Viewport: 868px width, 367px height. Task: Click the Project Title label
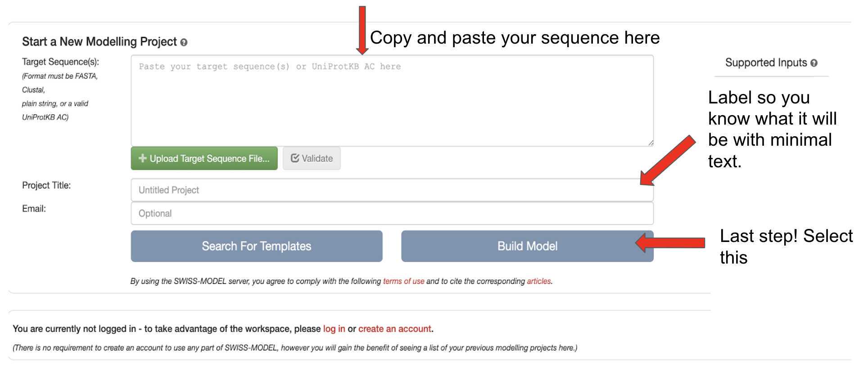coord(46,185)
